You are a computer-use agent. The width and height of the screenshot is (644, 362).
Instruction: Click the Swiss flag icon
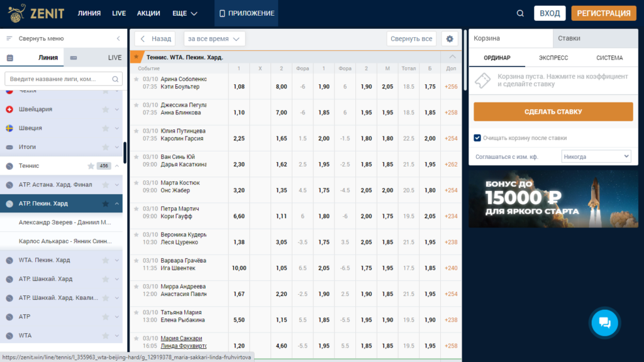pyautogui.click(x=9, y=109)
